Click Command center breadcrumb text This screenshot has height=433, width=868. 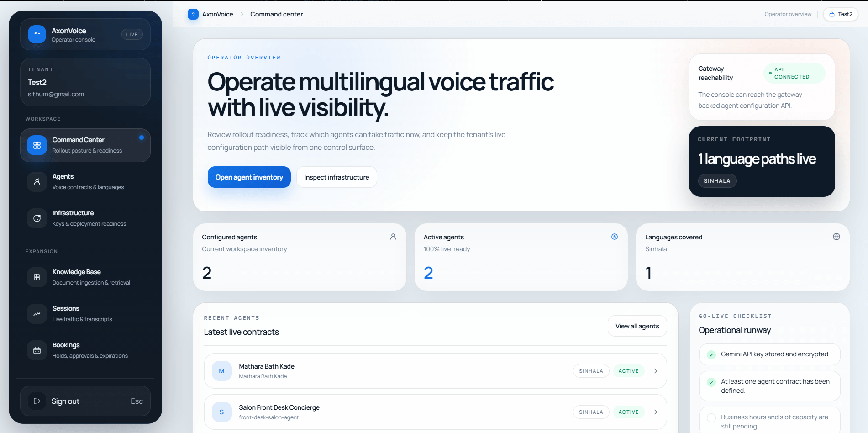click(x=276, y=14)
